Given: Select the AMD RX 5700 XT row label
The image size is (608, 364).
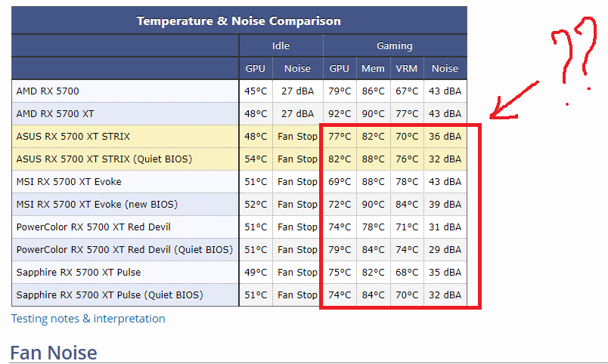Looking at the screenshot, I should pos(55,114).
